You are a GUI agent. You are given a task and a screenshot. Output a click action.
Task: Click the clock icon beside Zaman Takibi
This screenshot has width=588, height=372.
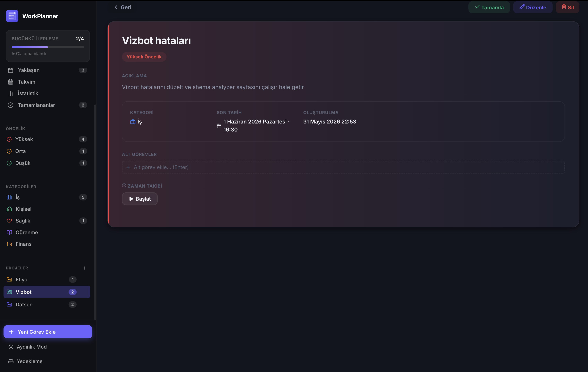tap(124, 186)
